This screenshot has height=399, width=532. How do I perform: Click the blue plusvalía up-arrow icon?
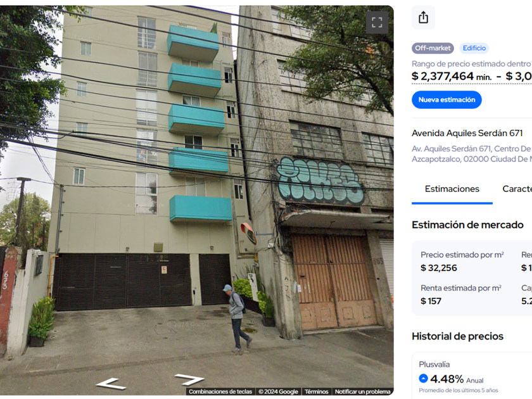click(424, 378)
